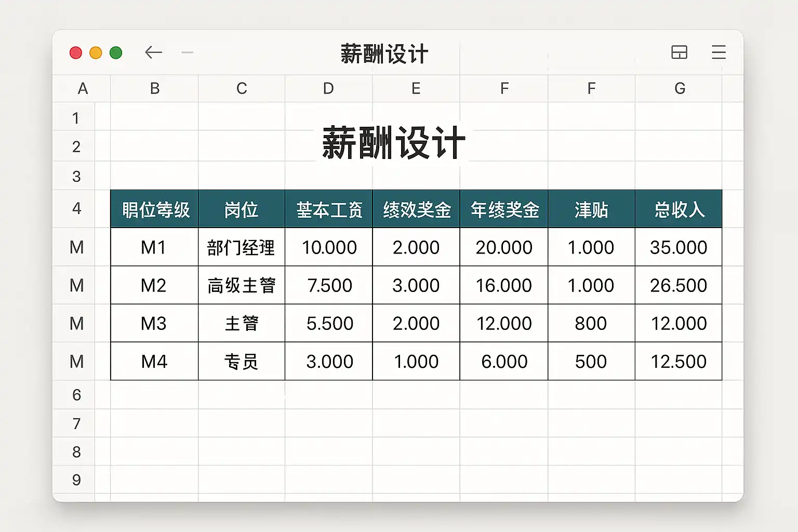Select the 12.500 total income cell
Viewport: 798px width, 532px height.
(x=679, y=361)
